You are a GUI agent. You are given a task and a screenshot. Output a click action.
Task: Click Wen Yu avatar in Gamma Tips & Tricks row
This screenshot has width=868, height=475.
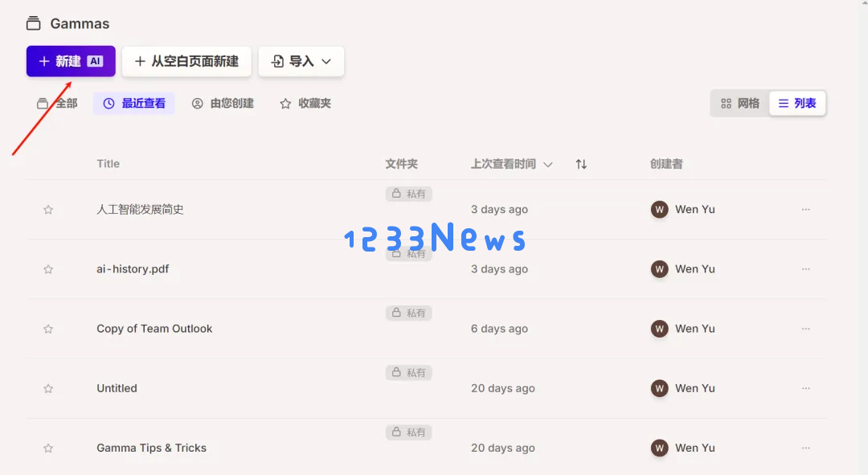[659, 448]
